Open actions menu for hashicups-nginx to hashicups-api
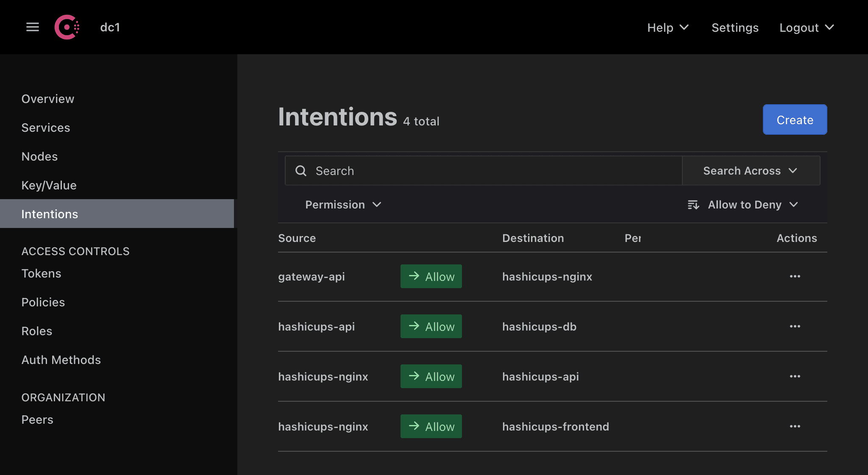868x475 pixels. pyautogui.click(x=795, y=376)
